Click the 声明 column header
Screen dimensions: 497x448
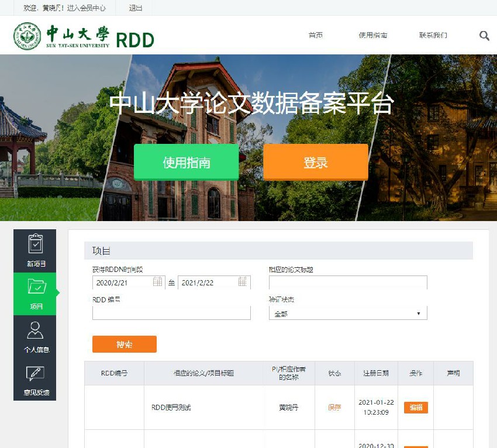(x=453, y=373)
